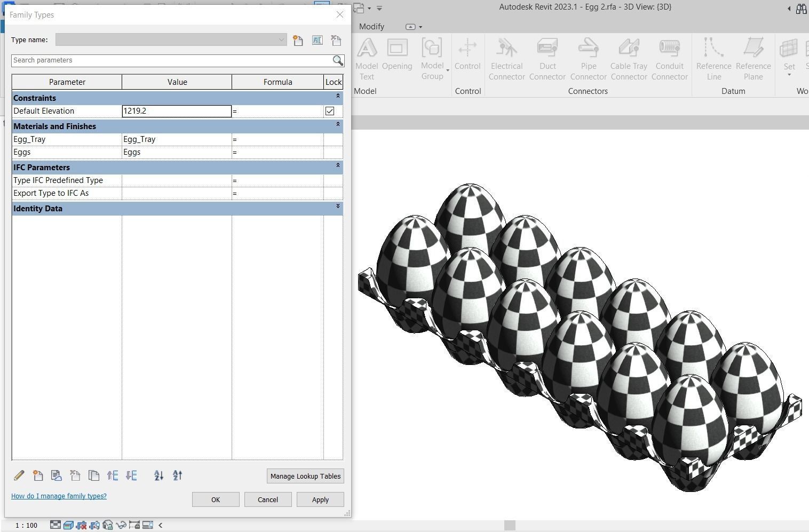Click the Delete Parameter icon in the bottom toolbar

tap(75, 475)
